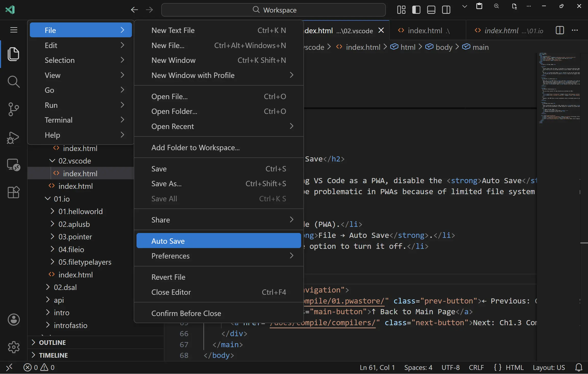Enable Auto Save from the File menu

click(168, 241)
